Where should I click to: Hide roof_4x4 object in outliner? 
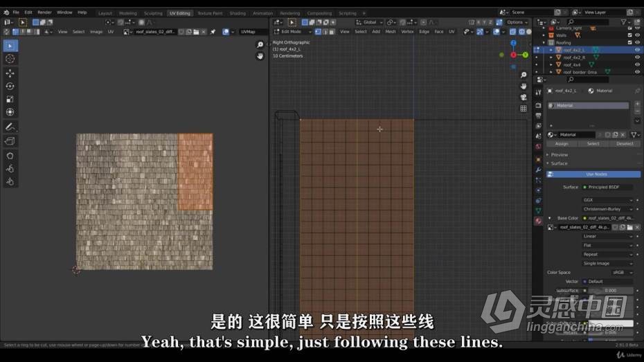point(637,64)
